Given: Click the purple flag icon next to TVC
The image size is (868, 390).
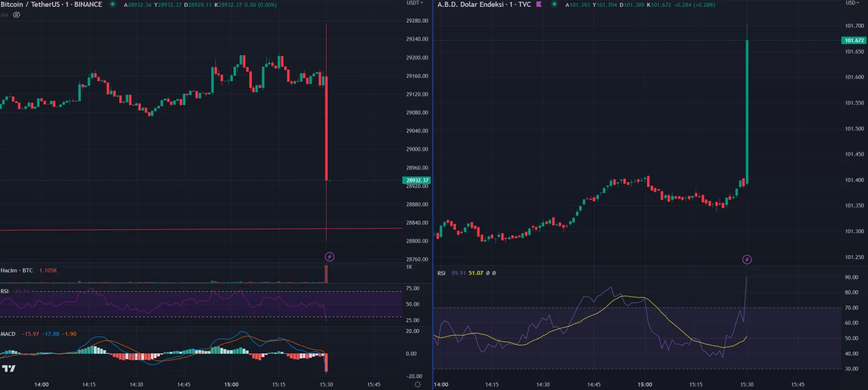Looking at the screenshot, I should click(x=539, y=5).
